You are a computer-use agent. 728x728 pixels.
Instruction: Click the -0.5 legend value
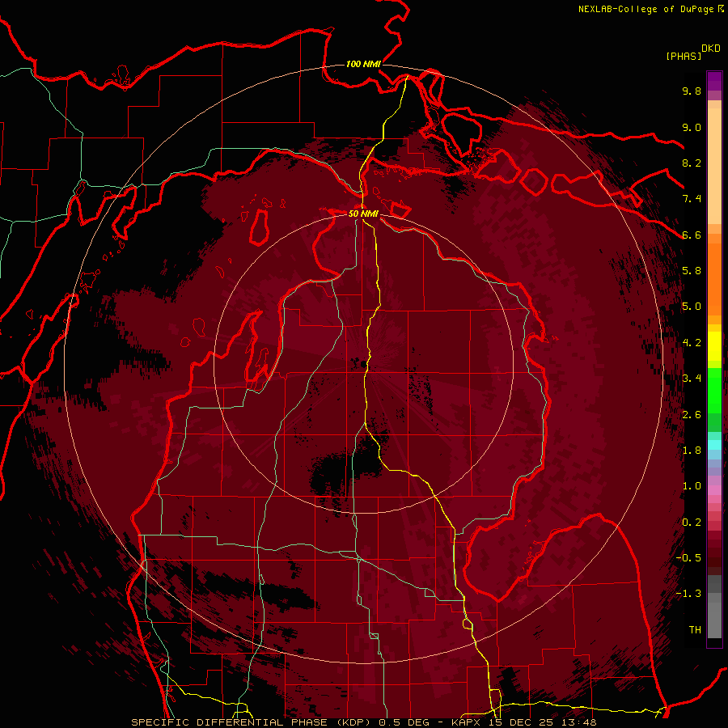[x=688, y=558]
